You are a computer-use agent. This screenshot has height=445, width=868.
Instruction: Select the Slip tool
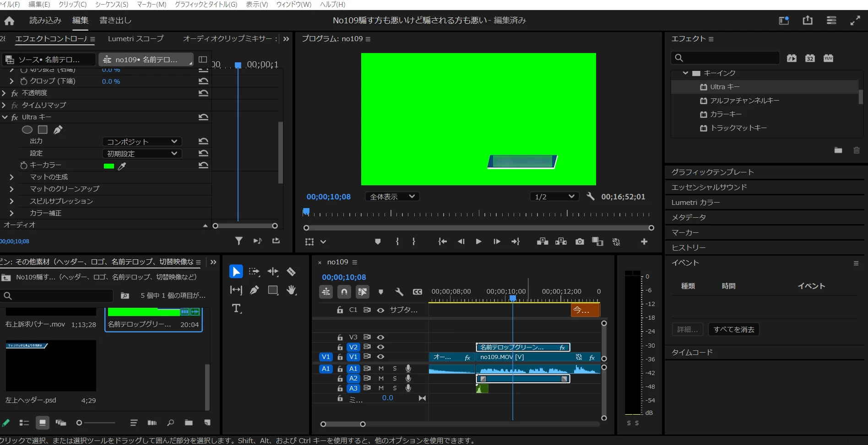point(236,290)
